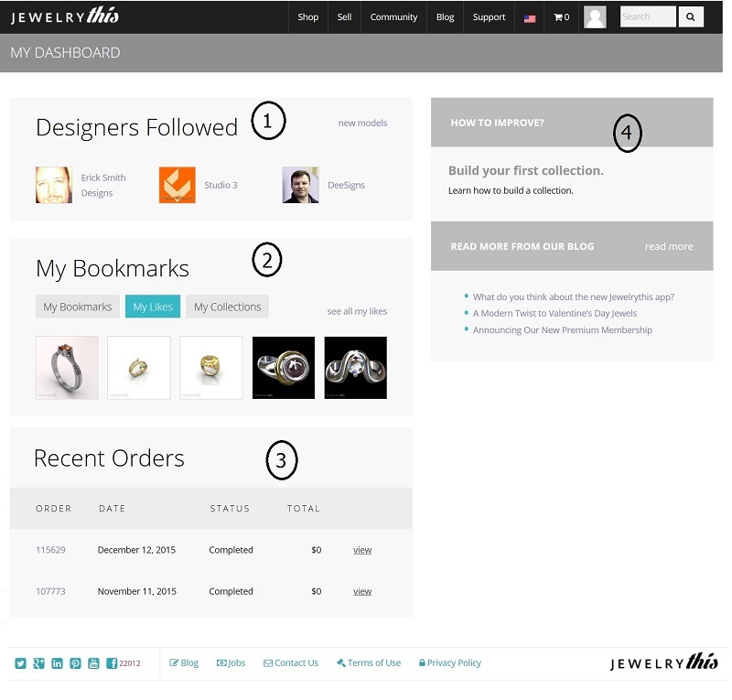This screenshot has width=732, height=700.
Task: Open the orange Studio 3 logo
Action: click(177, 185)
